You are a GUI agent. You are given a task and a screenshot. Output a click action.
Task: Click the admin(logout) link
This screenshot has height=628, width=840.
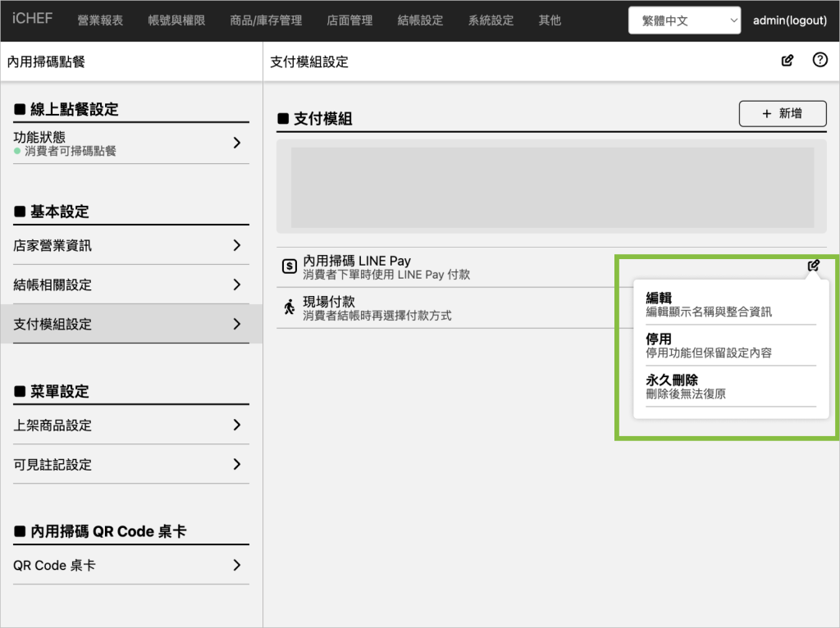point(789,20)
